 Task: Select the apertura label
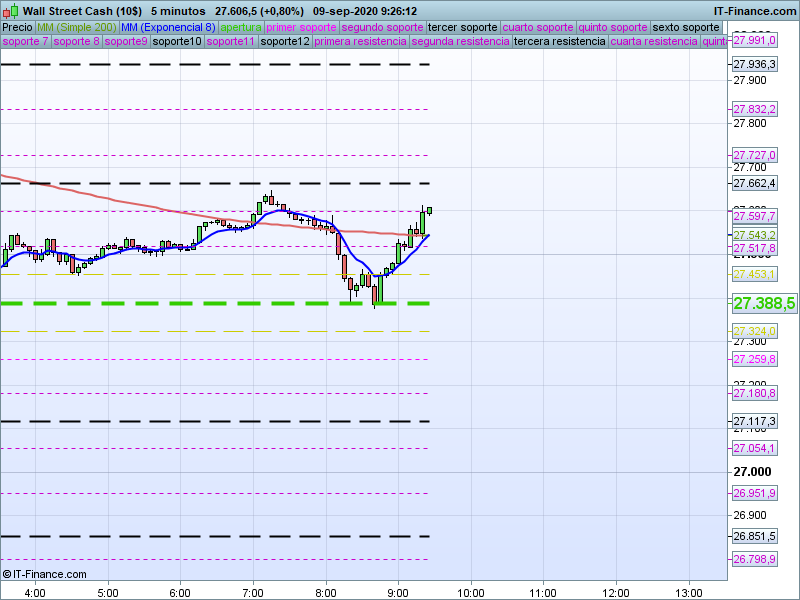tap(241, 28)
